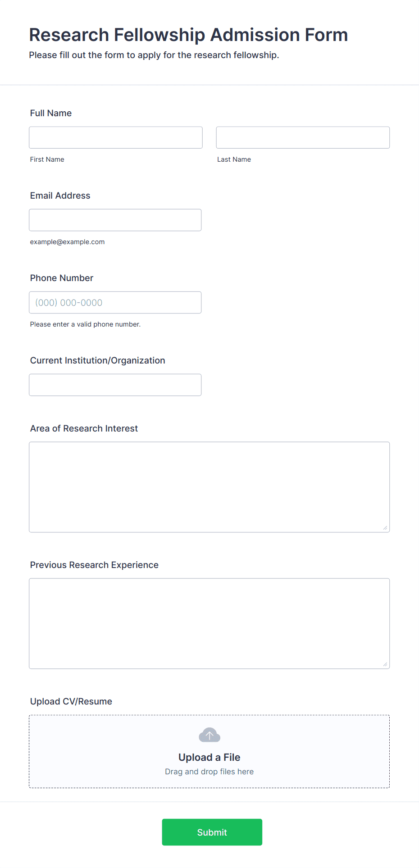This screenshot has height=868, width=419.
Task: Click the "Upload a File" text
Action: click(209, 757)
